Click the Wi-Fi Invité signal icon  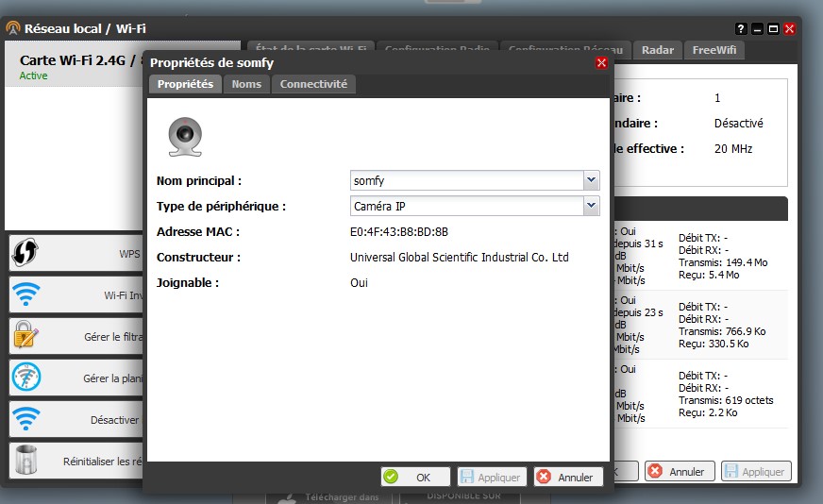pyautogui.click(x=25, y=294)
